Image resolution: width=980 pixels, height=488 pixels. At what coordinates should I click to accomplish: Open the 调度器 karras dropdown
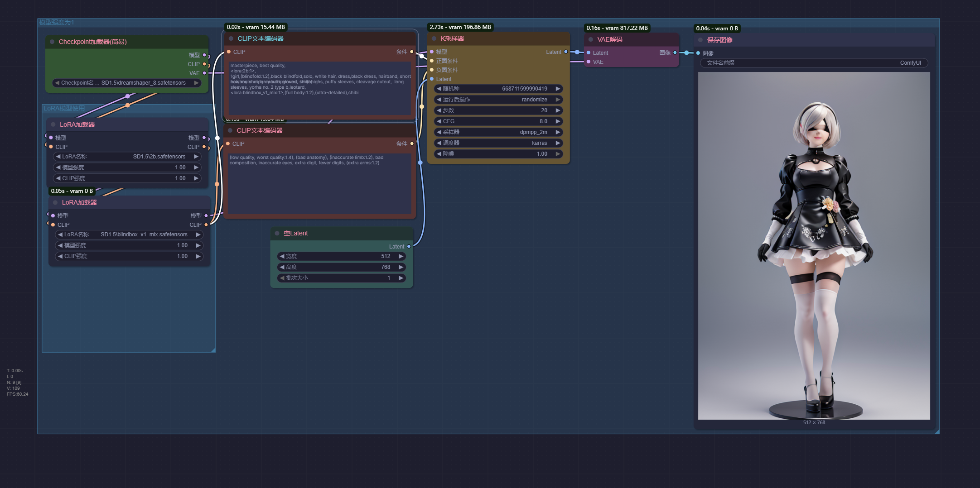(498, 143)
